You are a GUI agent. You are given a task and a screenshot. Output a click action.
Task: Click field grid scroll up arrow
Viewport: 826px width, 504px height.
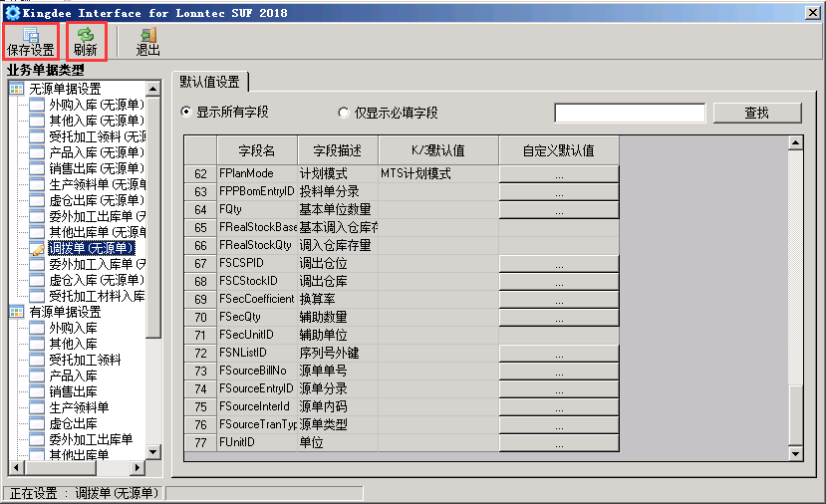pos(795,142)
